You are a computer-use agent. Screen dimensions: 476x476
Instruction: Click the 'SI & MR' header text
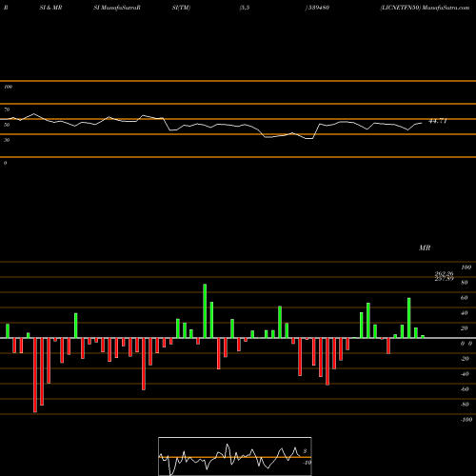(x=50, y=8)
